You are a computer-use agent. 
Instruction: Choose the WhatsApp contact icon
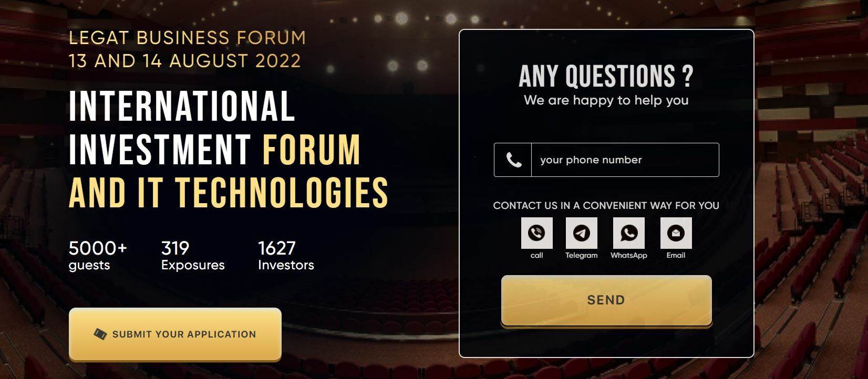coord(629,233)
